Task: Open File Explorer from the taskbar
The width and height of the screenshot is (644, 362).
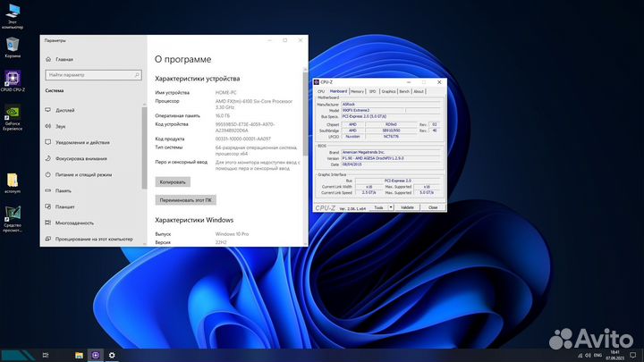Action: pyautogui.click(x=79, y=355)
